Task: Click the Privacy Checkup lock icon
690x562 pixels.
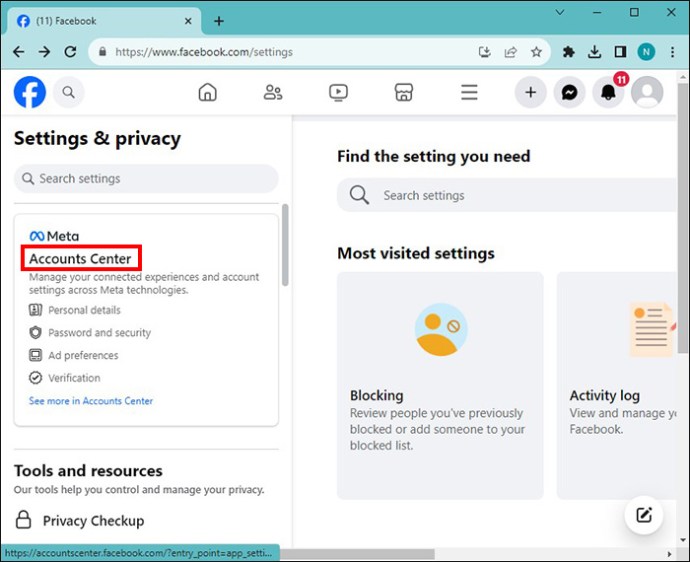Action: point(23,520)
